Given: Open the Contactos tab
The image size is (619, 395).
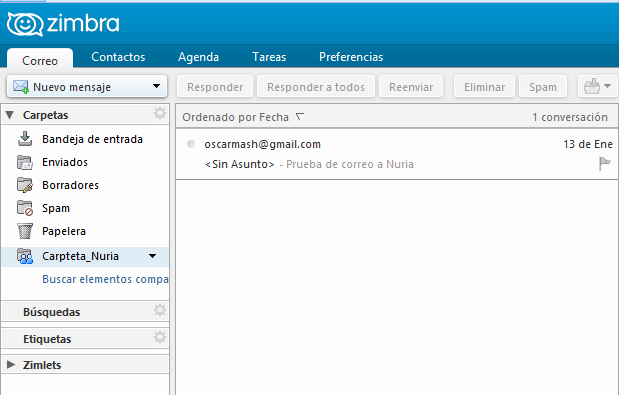Looking at the screenshot, I should [118, 57].
